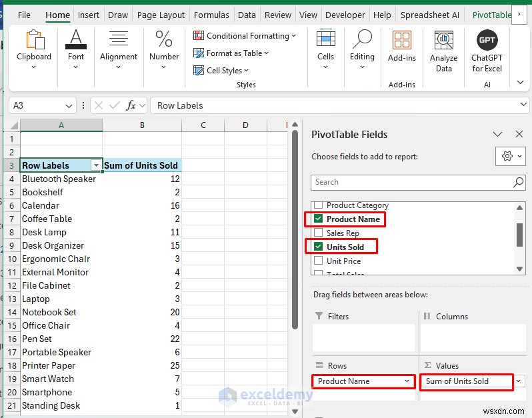Switch to the Formulas tab
This screenshot has height=418, width=532.
tap(211, 15)
